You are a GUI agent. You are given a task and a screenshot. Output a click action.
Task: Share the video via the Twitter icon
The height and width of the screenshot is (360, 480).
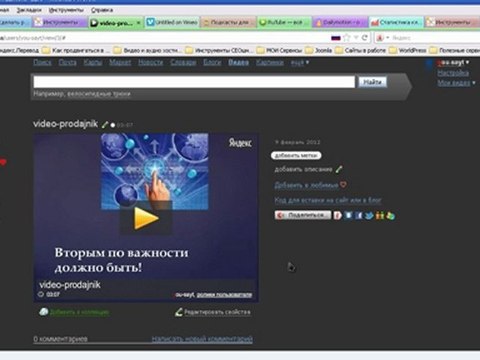click(x=369, y=216)
